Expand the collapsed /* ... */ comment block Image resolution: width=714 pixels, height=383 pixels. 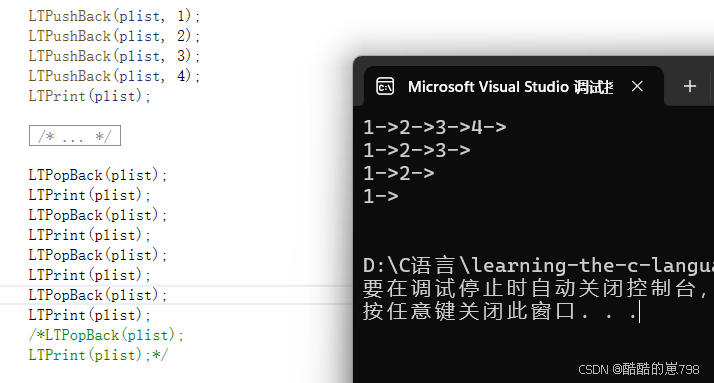tap(75, 136)
